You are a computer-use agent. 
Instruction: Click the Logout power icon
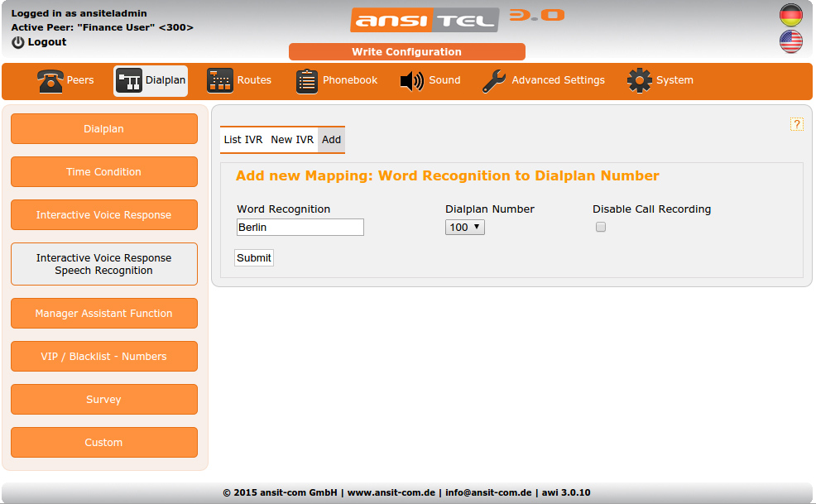click(x=16, y=41)
